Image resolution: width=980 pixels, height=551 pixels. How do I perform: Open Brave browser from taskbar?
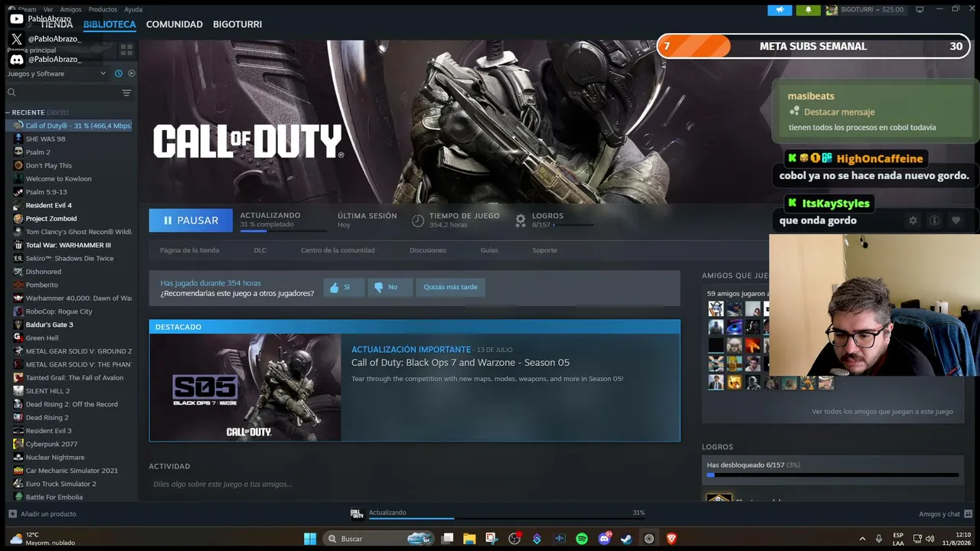click(x=671, y=539)
